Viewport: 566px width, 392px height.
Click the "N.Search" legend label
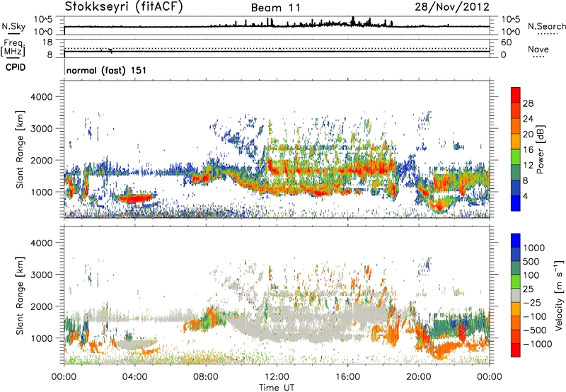pyautogui.click(x=546, y=26)
